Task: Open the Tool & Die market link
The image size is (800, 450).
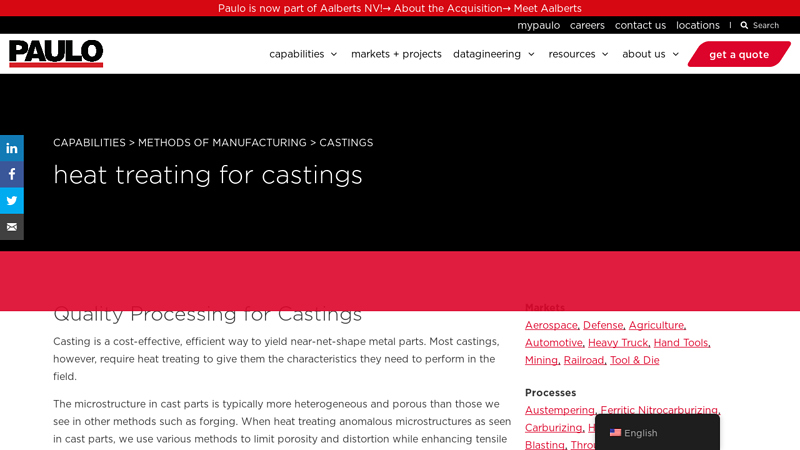Action: point(635,360)
